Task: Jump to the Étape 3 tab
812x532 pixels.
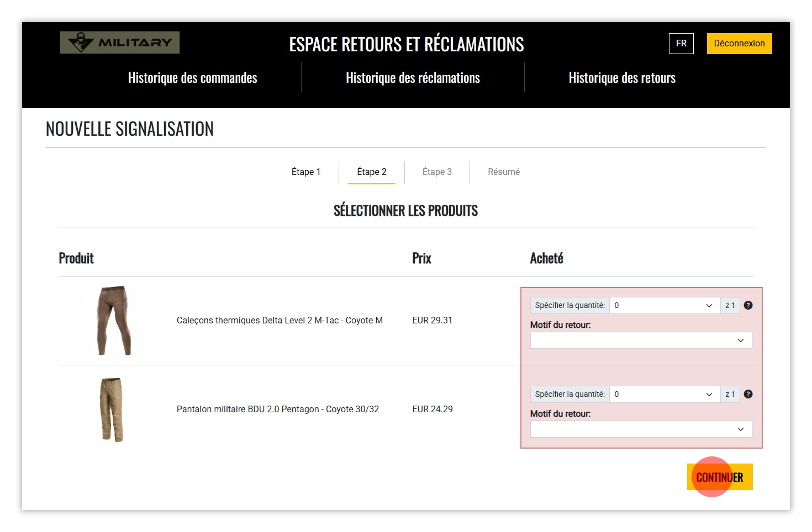Action: tap(437, 172)
